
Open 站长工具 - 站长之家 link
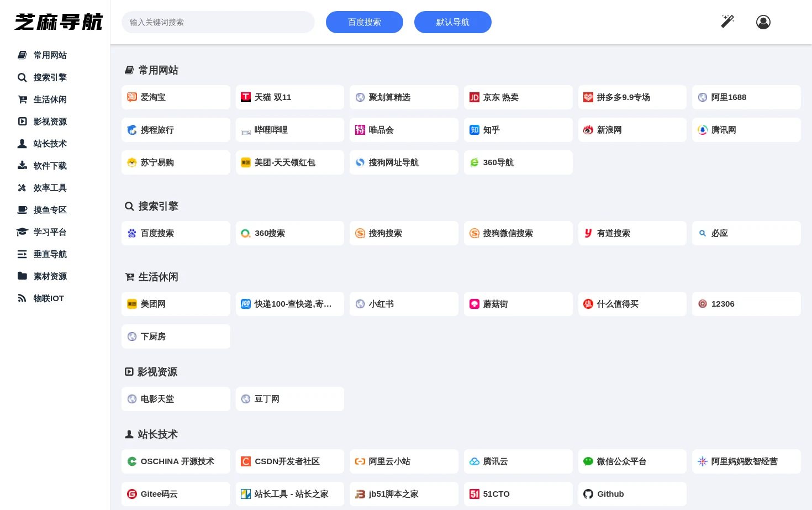pos(290,494)
